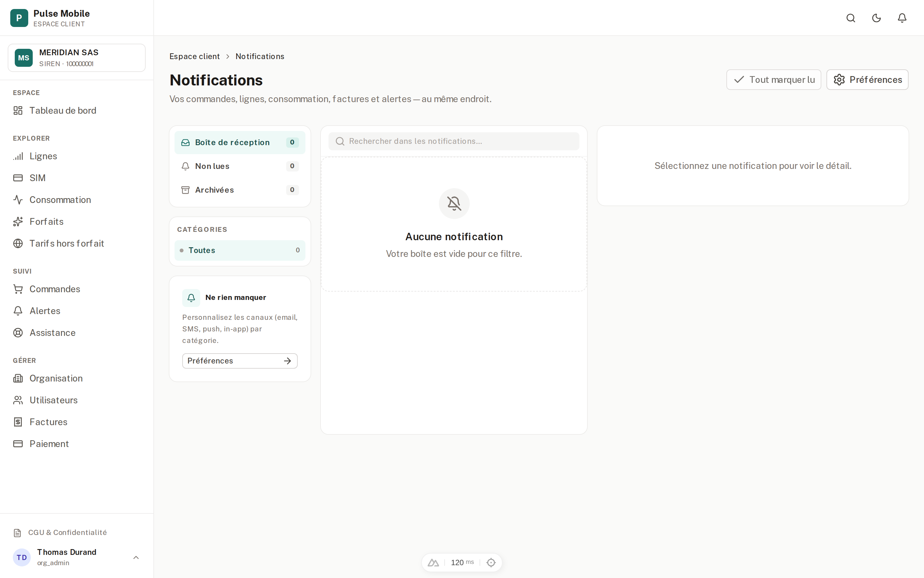Click the Factures receipt icon
This screenshot has width=924, height=578.
pos(18,422)
